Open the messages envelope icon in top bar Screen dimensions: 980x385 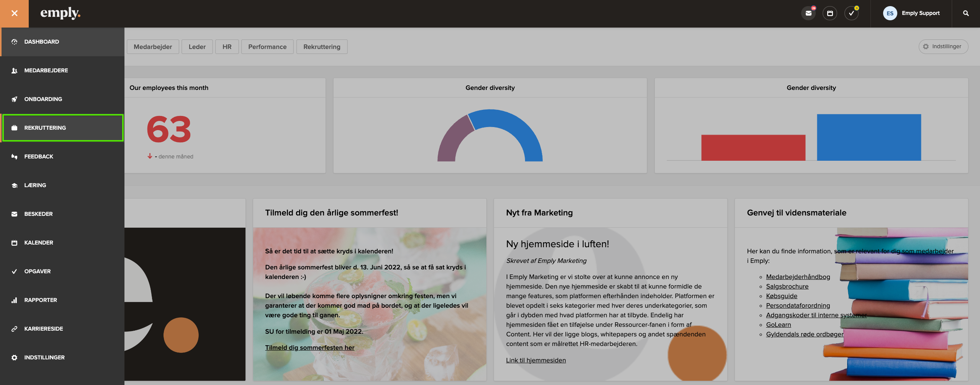tap(808, 13)
